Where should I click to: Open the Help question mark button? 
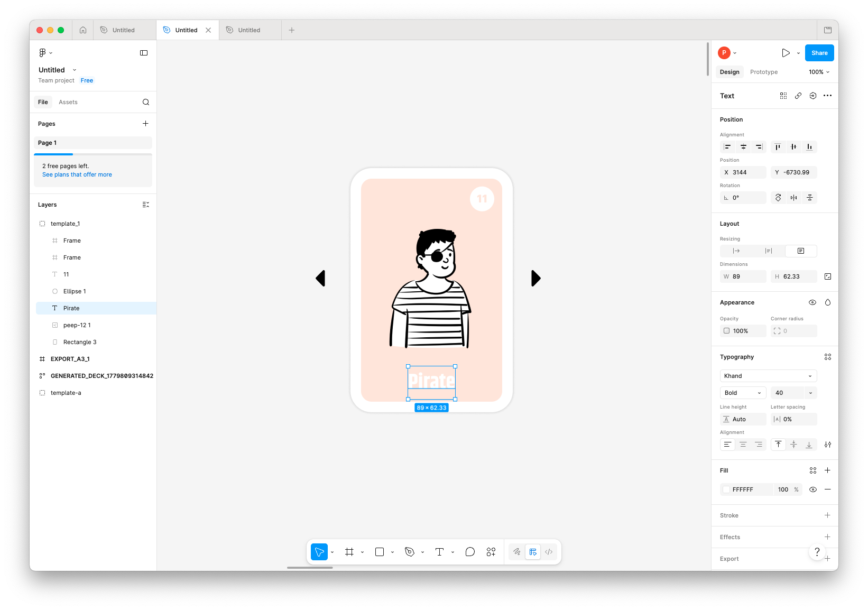tap(817, 552)
